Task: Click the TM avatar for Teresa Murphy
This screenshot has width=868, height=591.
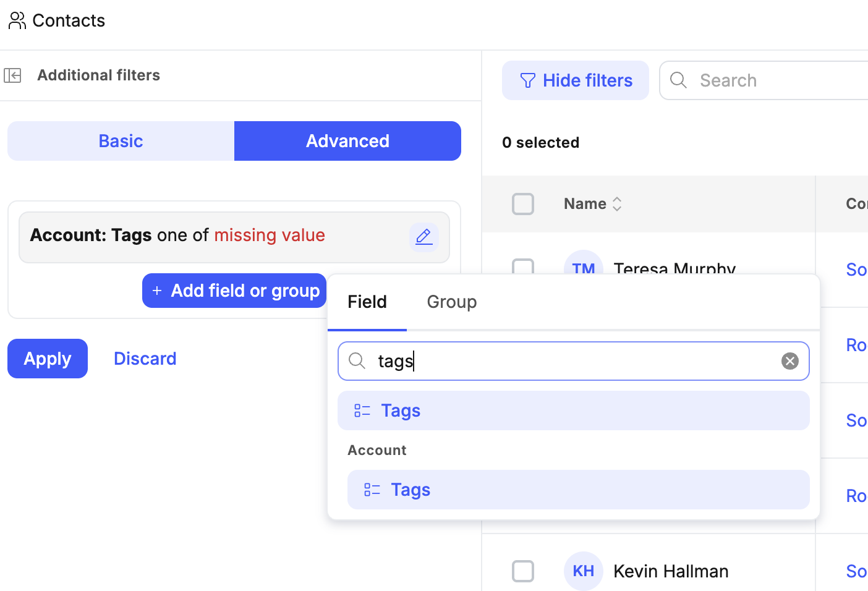Action: coord(583,264)
